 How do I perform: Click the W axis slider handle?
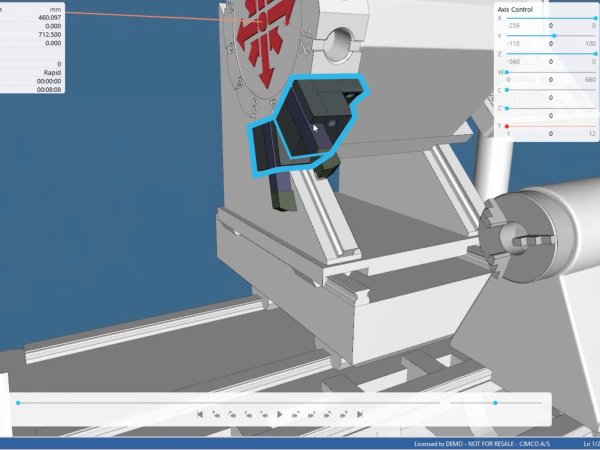pos(507,72)
